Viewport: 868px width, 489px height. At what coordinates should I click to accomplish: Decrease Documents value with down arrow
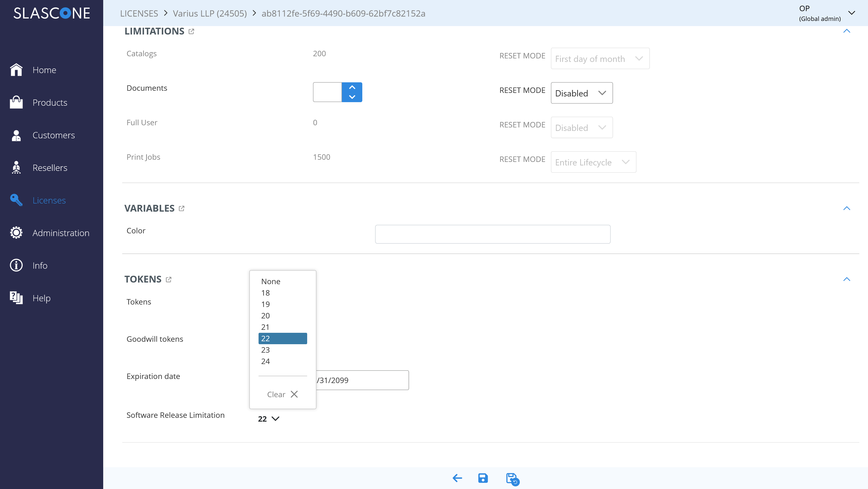pos(352,97)
